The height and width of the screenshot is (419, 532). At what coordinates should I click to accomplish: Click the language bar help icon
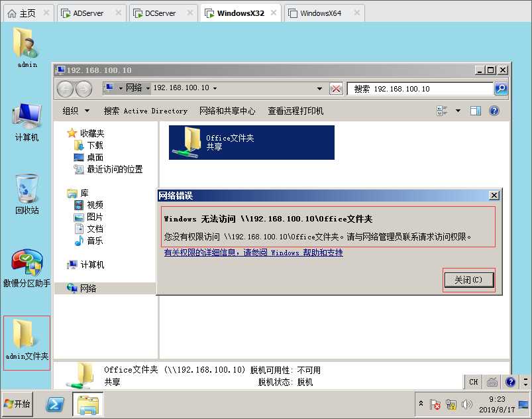(510, 382)
